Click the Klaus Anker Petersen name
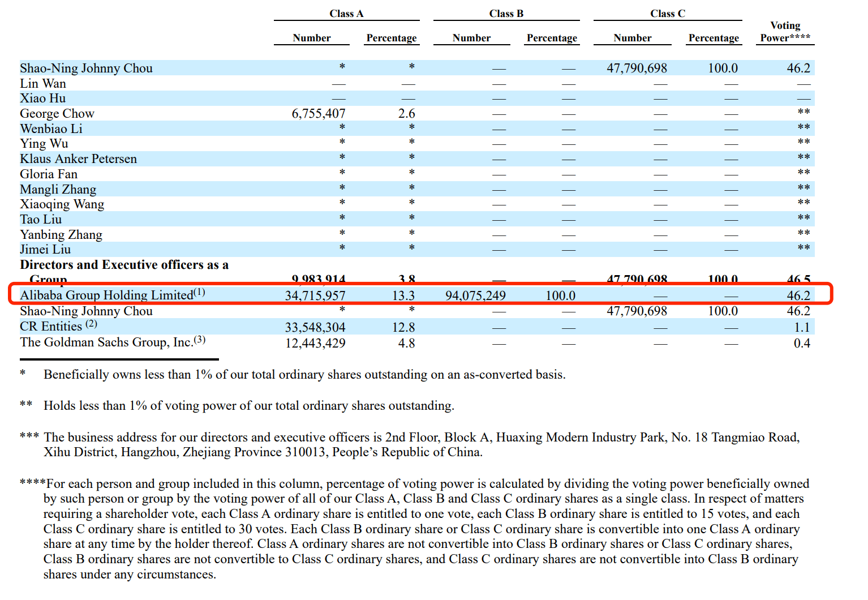This screenshot has height=600, width=868. click(78, 159)
